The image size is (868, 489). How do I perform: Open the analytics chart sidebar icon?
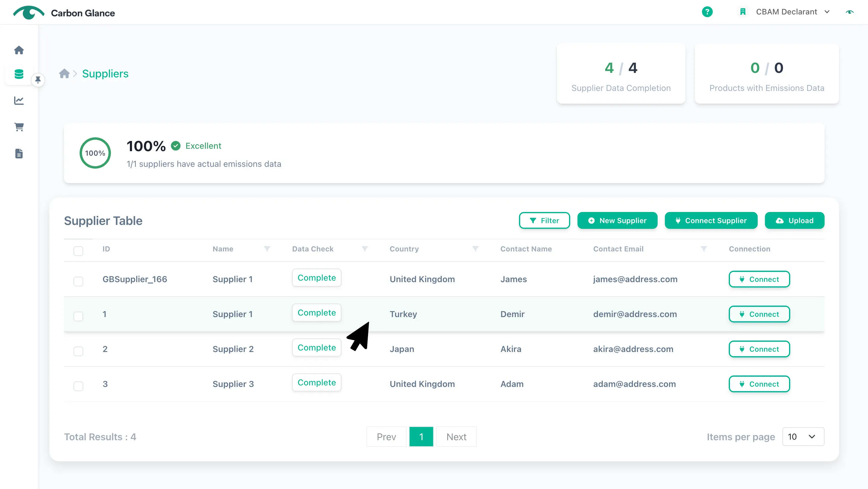click(x=19, y=100)
